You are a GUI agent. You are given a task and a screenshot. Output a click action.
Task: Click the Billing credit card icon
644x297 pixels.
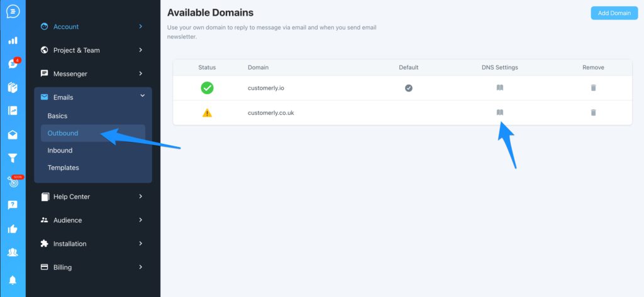pos(45,267)
